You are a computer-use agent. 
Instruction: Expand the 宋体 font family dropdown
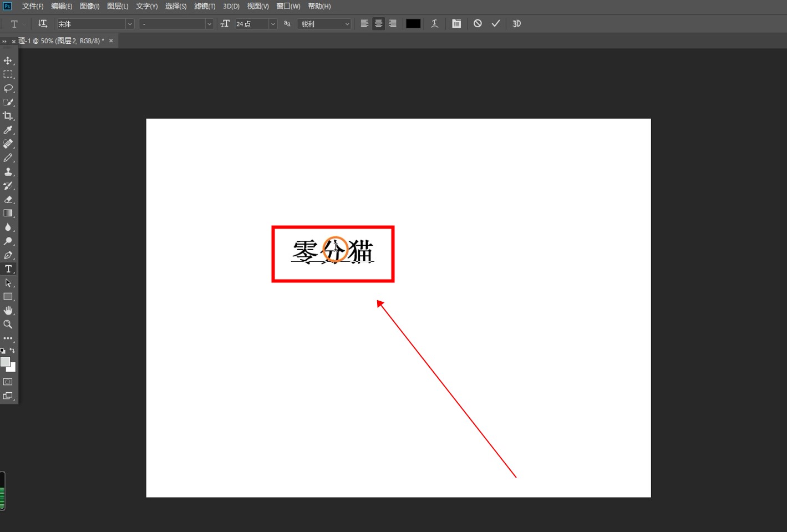(129, 24)
